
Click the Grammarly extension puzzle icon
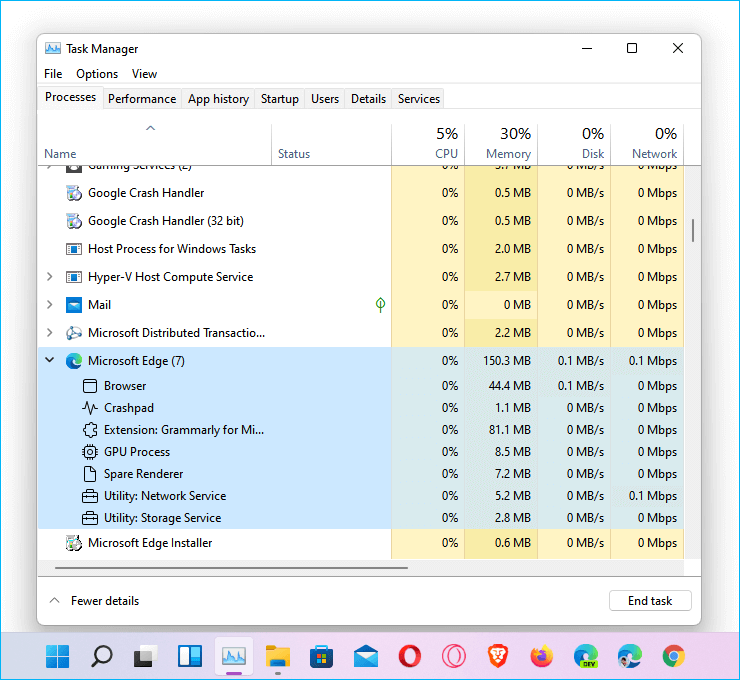(90, 430)
